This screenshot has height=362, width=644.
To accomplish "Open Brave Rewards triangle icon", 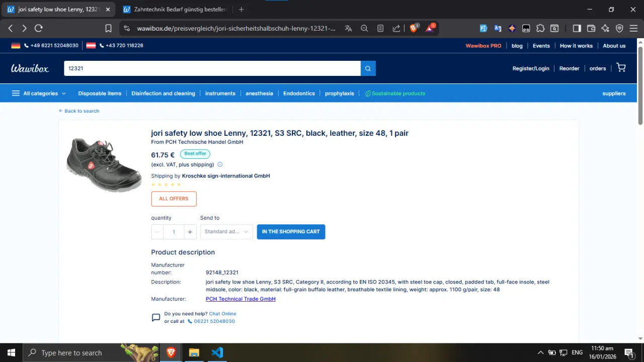I will click(430, 28).
